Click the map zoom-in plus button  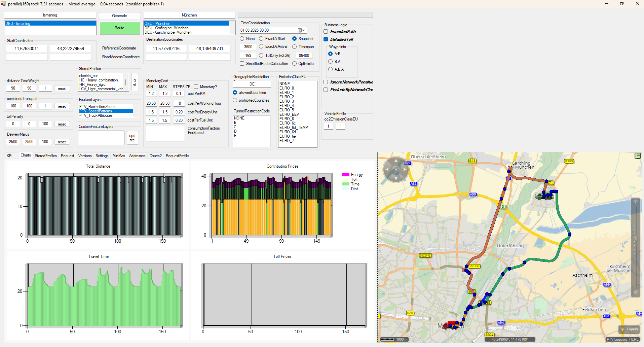(636, 202)
